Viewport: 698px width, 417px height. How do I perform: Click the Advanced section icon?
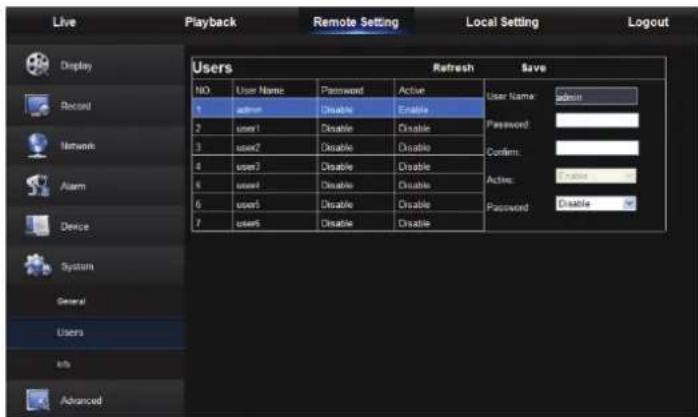pos(37,400)
